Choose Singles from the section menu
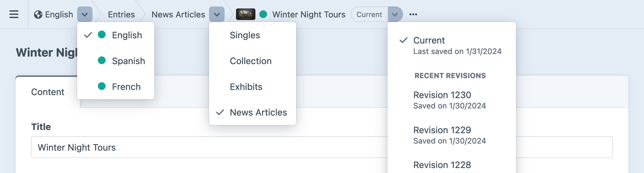The image size is (644, 173). coord(245,35)
